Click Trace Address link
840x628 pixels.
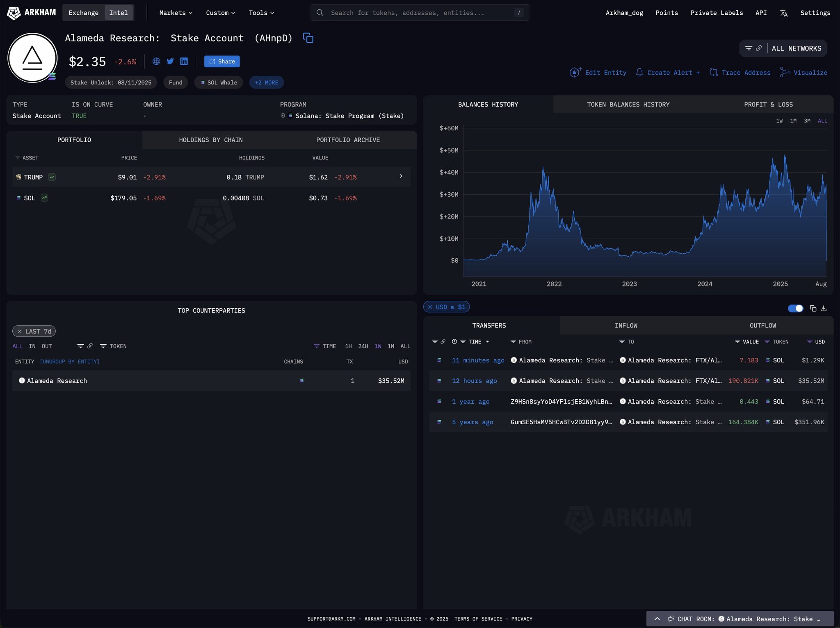coord(740,73)
